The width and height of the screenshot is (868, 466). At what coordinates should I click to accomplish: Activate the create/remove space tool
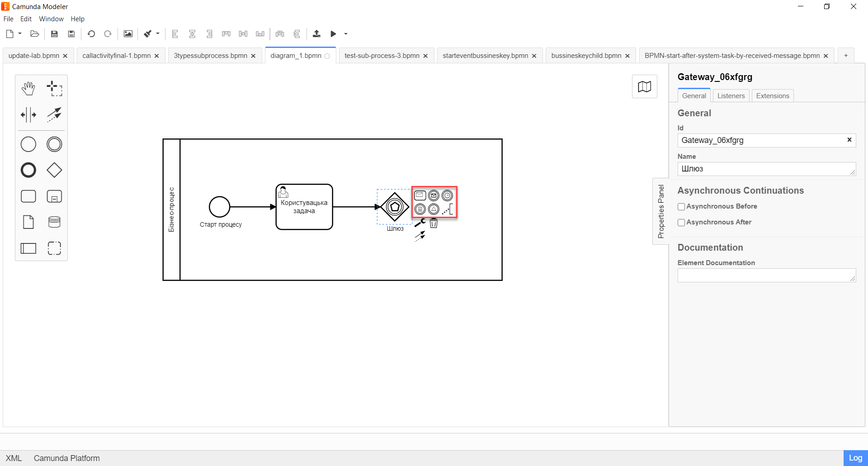28,115
